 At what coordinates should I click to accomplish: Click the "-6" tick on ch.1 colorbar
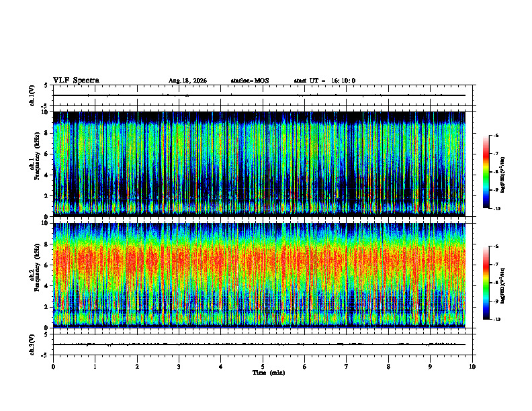coord(496,135)
